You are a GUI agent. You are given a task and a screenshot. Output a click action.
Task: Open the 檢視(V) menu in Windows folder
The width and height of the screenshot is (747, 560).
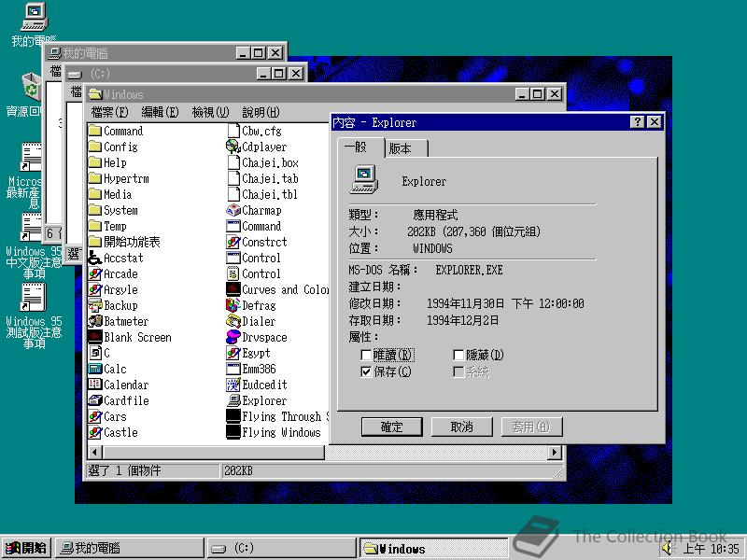[211, 112]
